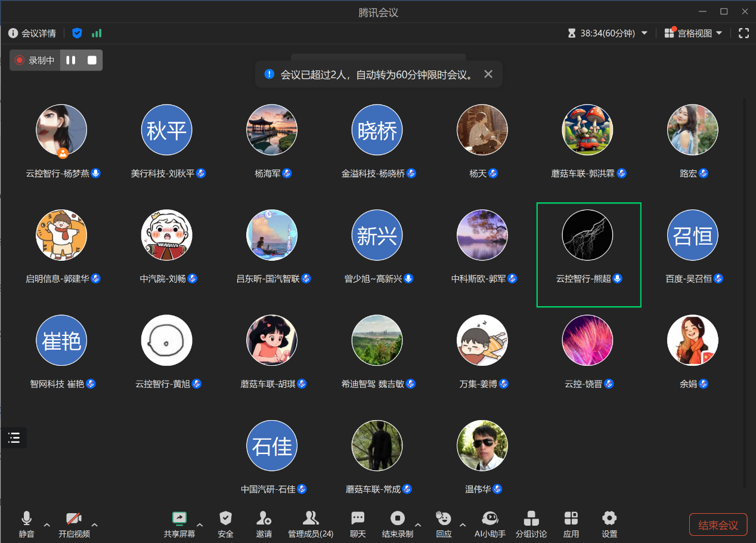
Task: Pause the recording with the pause button
Action: pyautogui.click(x=71, y=60)
